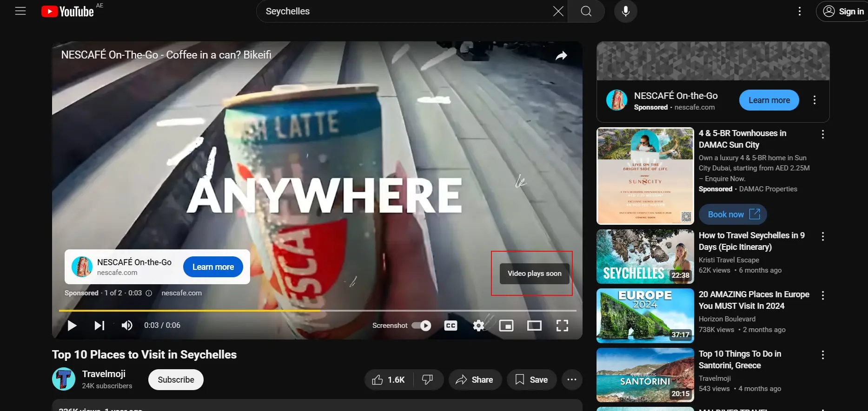Viewport: 868px width, 411px height.
Task: Play the video with play button
Action: pyautogui.click(x=72, y=326)
